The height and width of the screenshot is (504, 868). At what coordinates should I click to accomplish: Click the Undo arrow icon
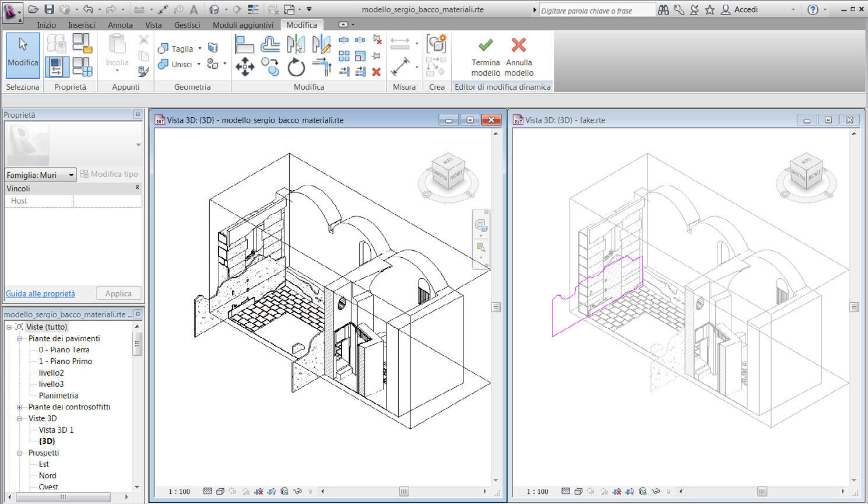(x=87, y=9)
